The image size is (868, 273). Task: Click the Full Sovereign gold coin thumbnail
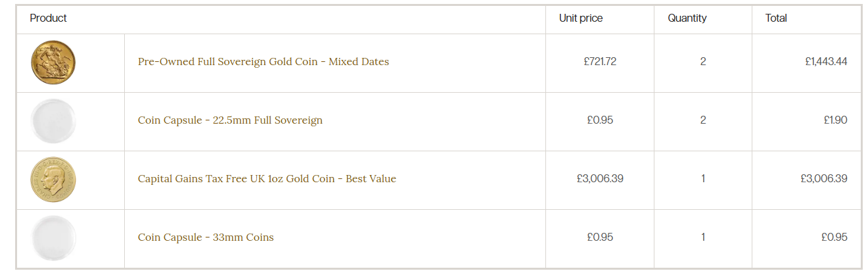click(54, 62)
